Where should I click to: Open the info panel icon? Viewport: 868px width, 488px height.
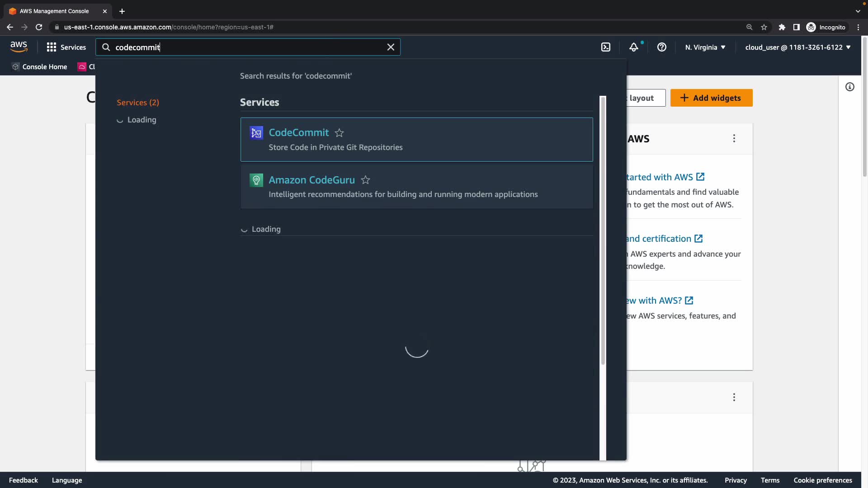(850, 87)
